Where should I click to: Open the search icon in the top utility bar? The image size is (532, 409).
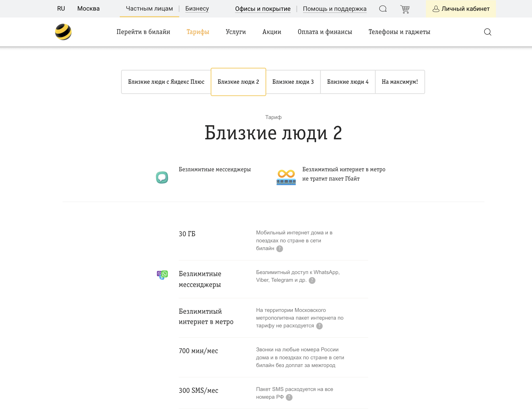(x=383, y=8)
